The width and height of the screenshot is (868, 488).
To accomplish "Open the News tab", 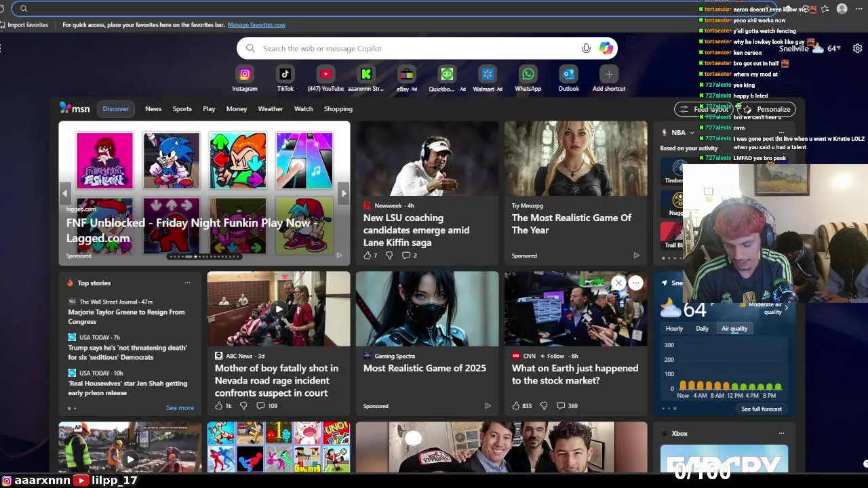I will click(153, 108).
